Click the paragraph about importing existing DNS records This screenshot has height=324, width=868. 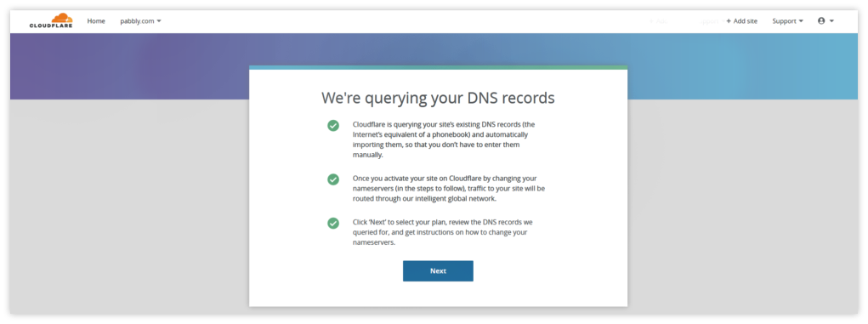tap(444, 139)
